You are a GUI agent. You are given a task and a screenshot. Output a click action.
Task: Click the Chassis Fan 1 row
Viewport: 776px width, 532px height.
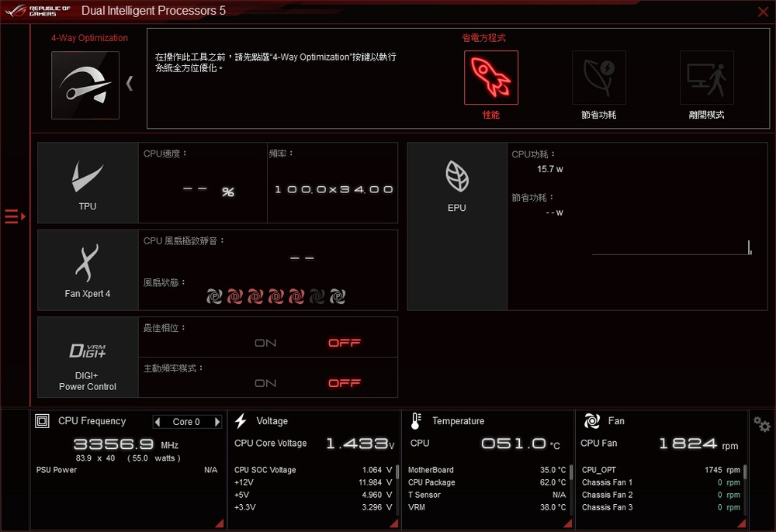click(x=661, y=482)
